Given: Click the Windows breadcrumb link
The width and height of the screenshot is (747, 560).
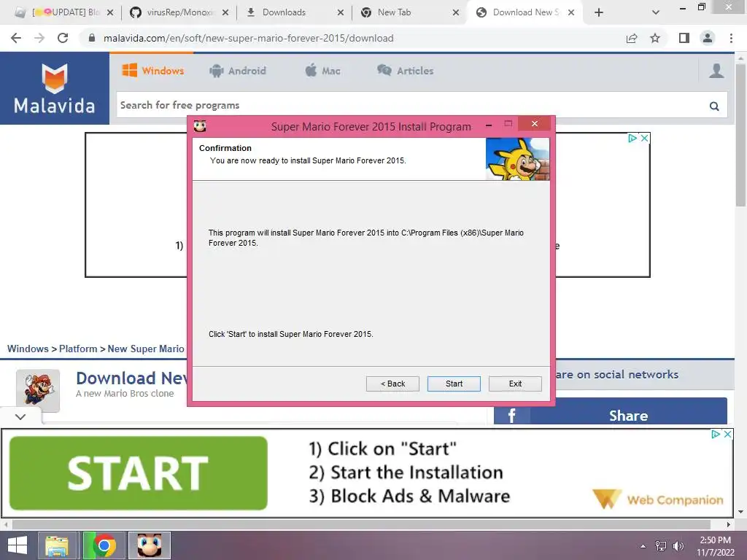Looking at the screenshot, I should (x=28, y=349).
